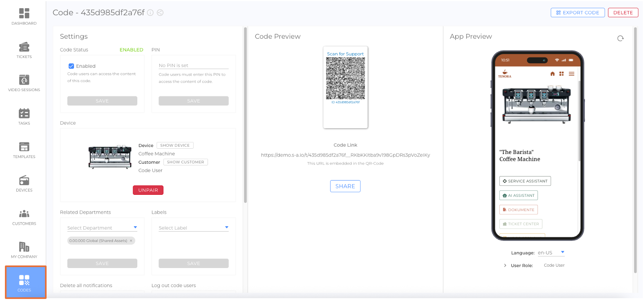Open the Customers section

[24, 217]
